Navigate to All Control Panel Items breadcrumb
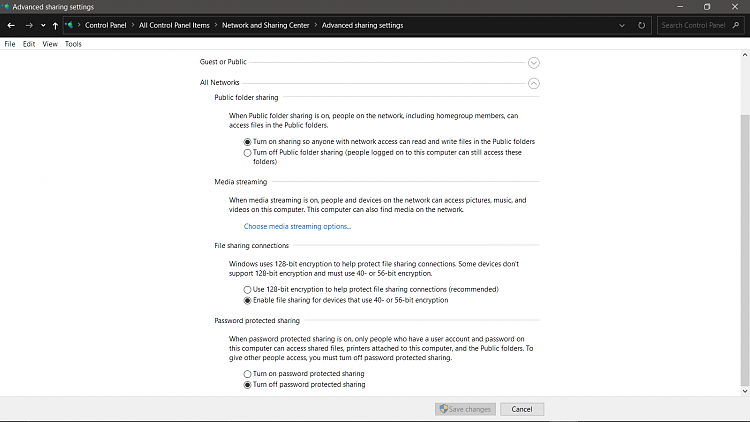 pyautogui.click(x=174, y=25)
